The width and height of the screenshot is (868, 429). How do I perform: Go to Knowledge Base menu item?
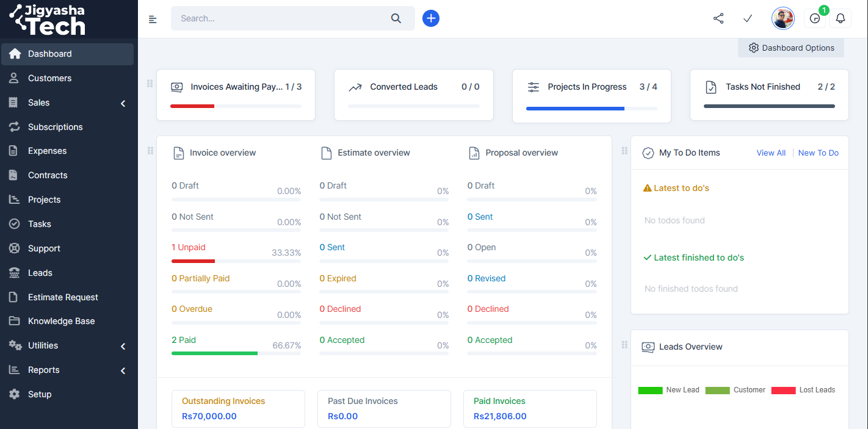61,321
